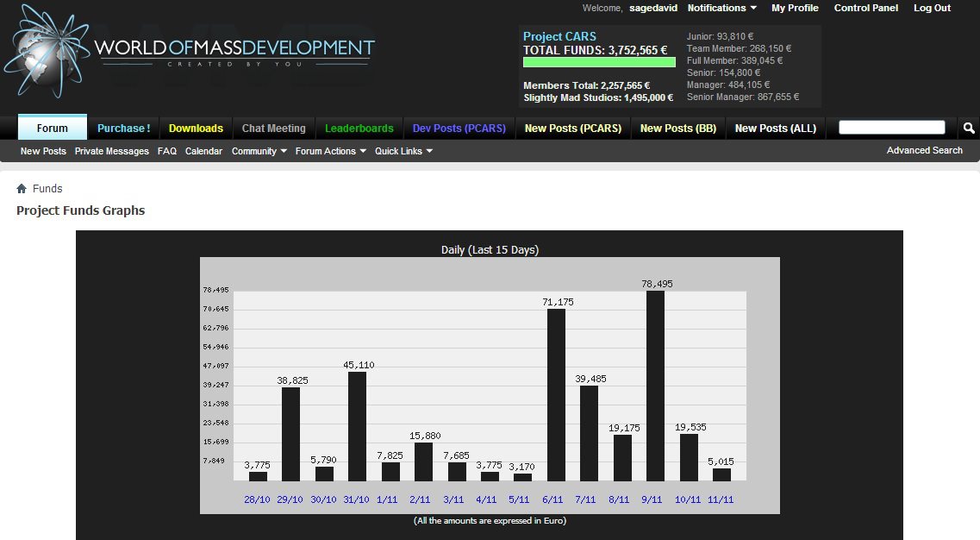Image resolution: width=980 pixels, height=540 pixels.
Task: Open My Profile
Action: [x=795, y=8]
